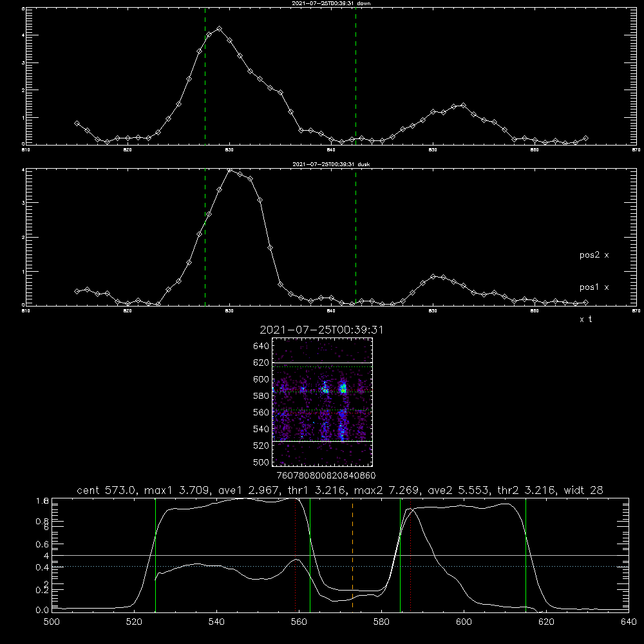The width and height of the screenshot is (644, 644).
Task: Click y-axis label 3 on dusk plot
Action: pyautogui.click(x=23, y=203)
